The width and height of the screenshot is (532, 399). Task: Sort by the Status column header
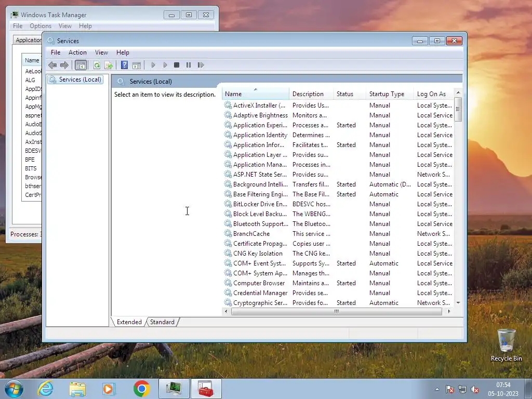coord(350,94)
